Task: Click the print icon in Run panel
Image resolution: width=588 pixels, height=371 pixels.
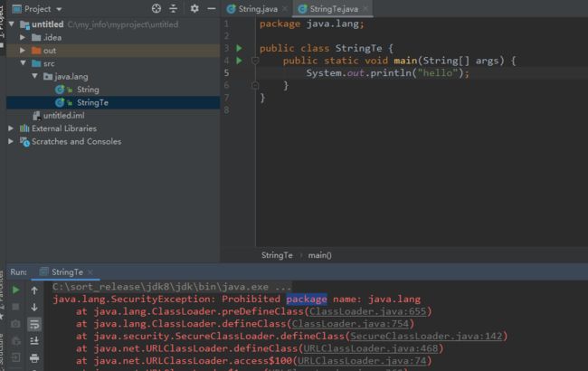Action: coord(34,358)
